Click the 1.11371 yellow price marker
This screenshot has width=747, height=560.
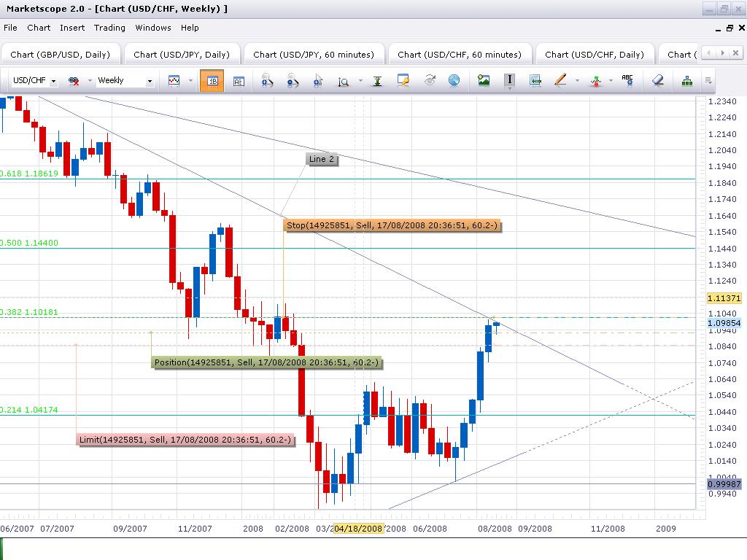tap(724, 298)
